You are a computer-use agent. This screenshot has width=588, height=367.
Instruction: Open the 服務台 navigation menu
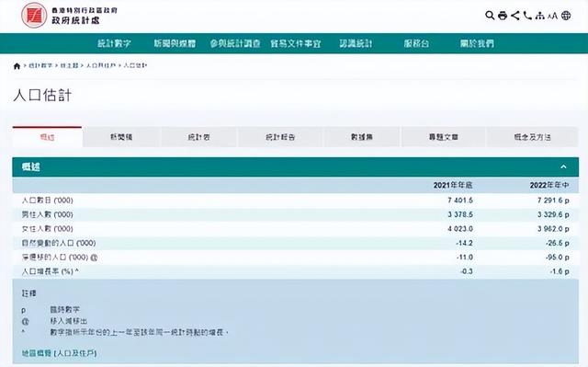click(416, 43)
